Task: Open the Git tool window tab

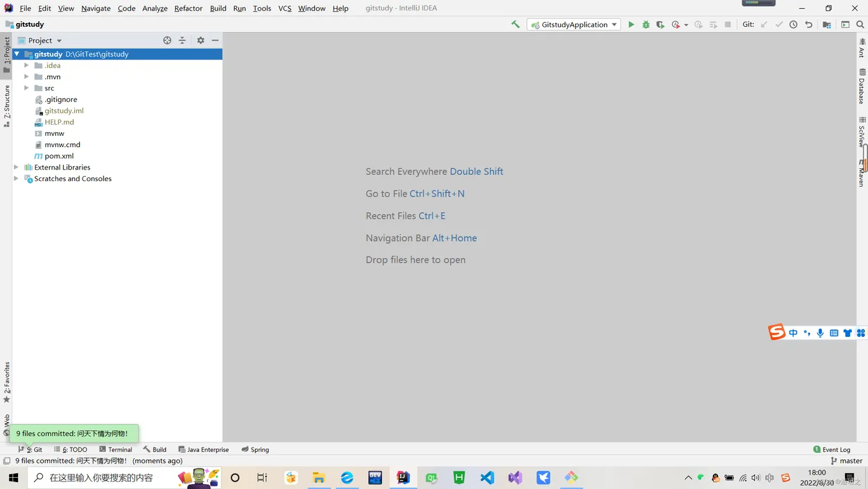Action: 30,449
